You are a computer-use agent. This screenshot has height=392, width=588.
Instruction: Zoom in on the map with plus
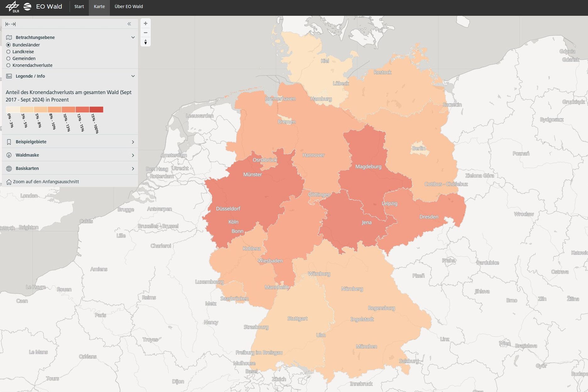(x=145, y=23)
